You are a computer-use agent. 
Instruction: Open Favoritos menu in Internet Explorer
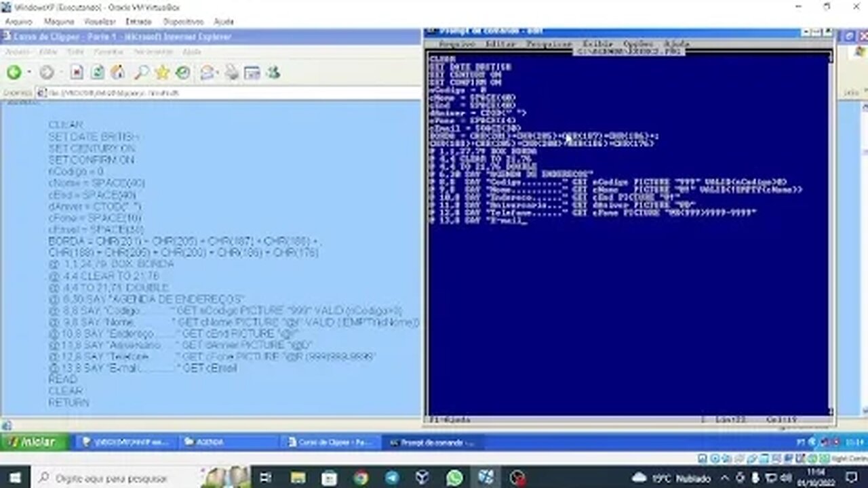click(x=108, y=52)
